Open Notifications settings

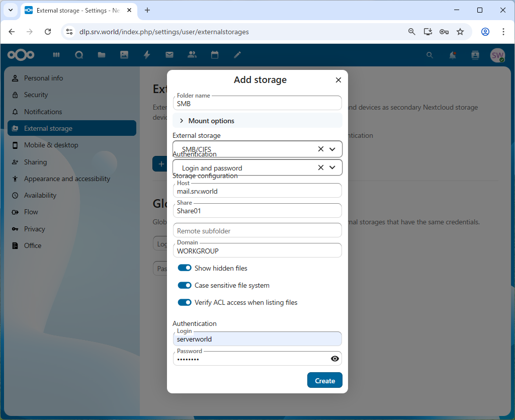[x=72, y=112]
